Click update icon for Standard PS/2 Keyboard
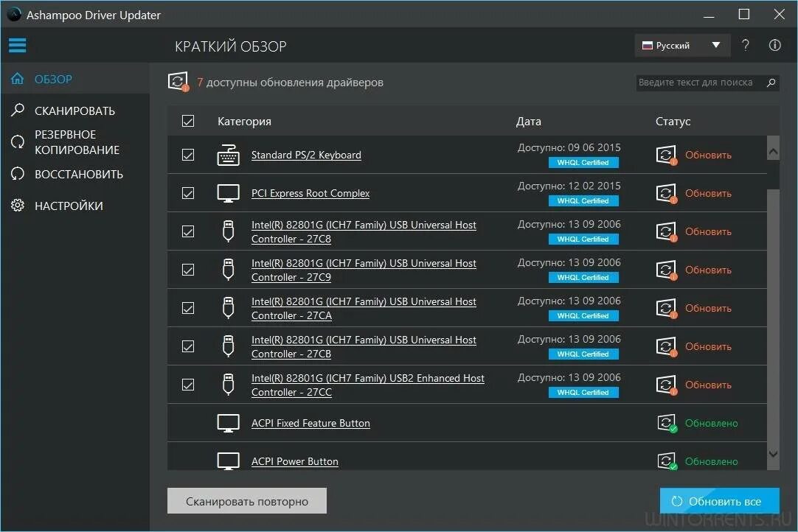798x532 pixels. (x=666, y=155)
